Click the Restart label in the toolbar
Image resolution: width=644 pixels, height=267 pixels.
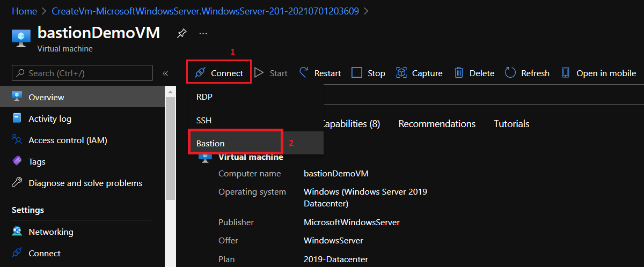coord(327,73)
